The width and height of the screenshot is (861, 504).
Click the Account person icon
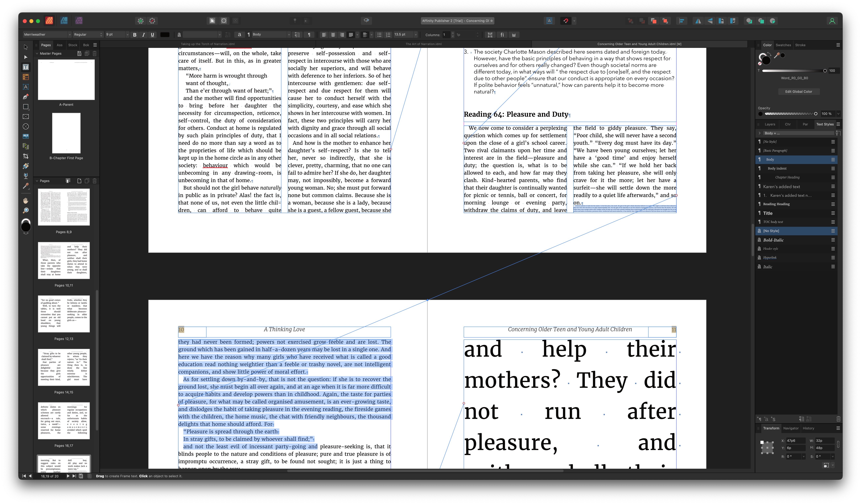(x=832, y=21)
